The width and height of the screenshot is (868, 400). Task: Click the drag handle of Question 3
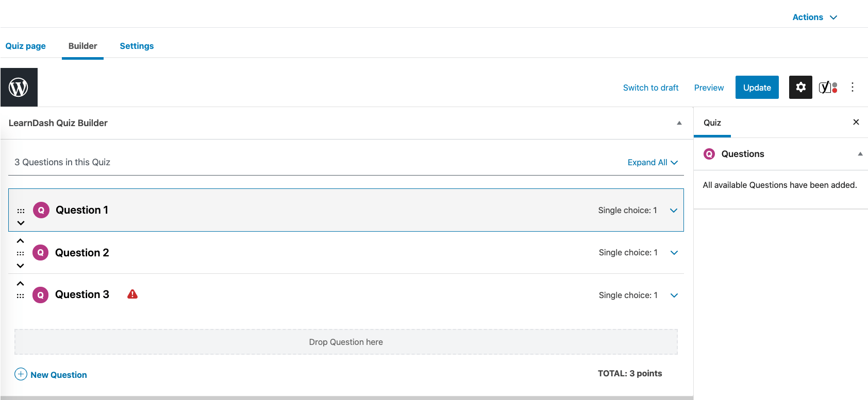pyautogui.click(x=21, y=296)
